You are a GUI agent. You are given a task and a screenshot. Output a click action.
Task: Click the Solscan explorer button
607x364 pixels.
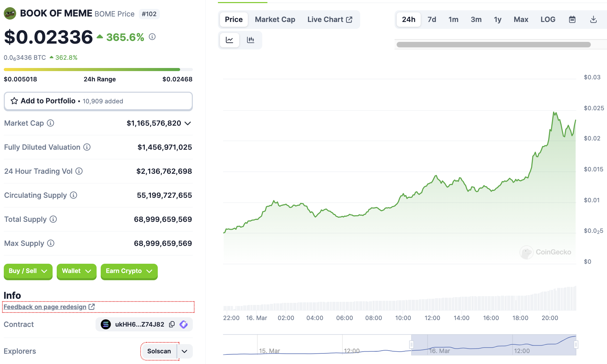coord(159,351)
